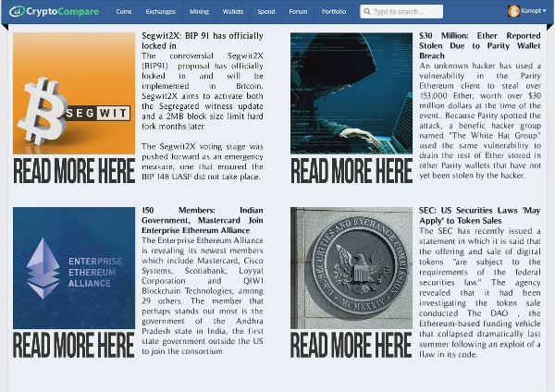Click Read More Here under Segwit image
The height and width of the screenshot is (392, 555).
(x=74, y=171)
